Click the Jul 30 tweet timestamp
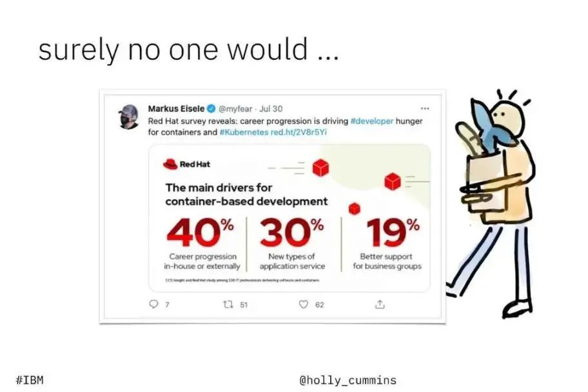Screen dimensions: 588x392 coord(271,109)
